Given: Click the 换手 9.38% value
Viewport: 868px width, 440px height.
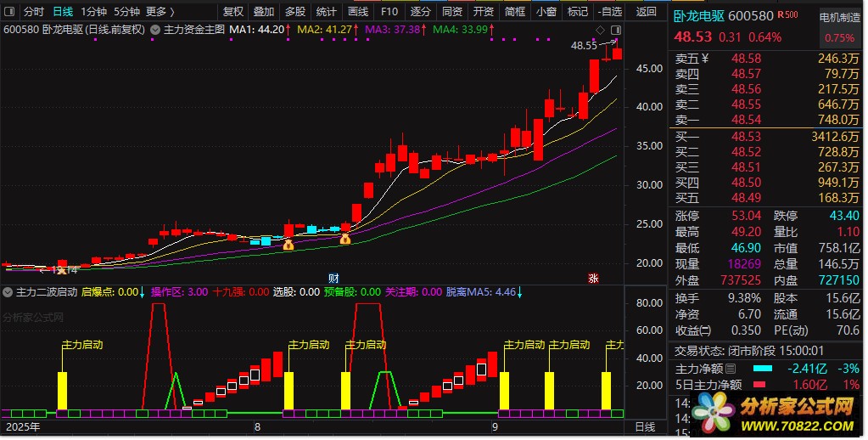Looking at the screenshot, I should click(744, 298).
